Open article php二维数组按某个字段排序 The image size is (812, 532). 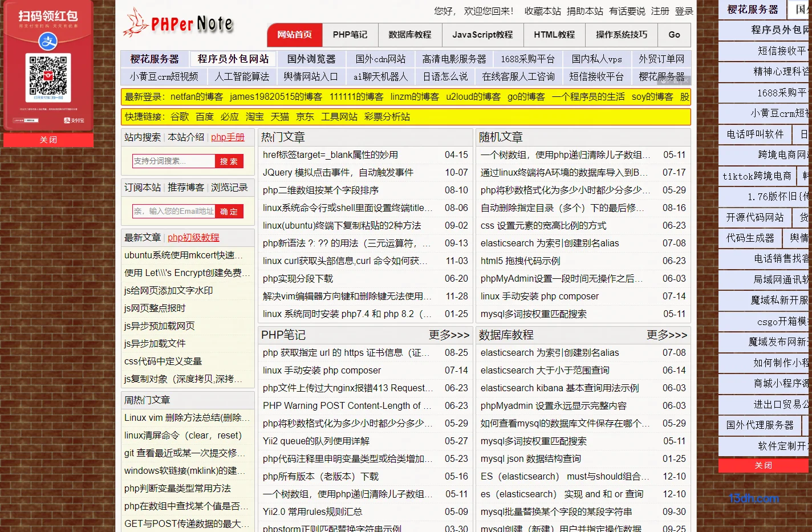(320, 190)
